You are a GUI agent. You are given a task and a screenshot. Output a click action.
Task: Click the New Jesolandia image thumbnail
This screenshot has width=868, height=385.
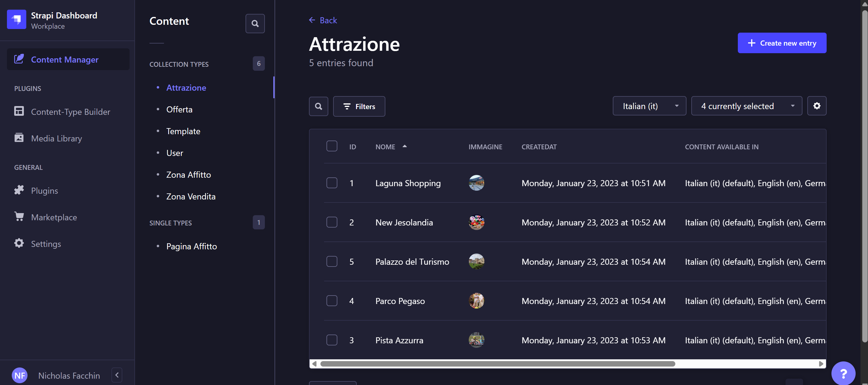476,222
